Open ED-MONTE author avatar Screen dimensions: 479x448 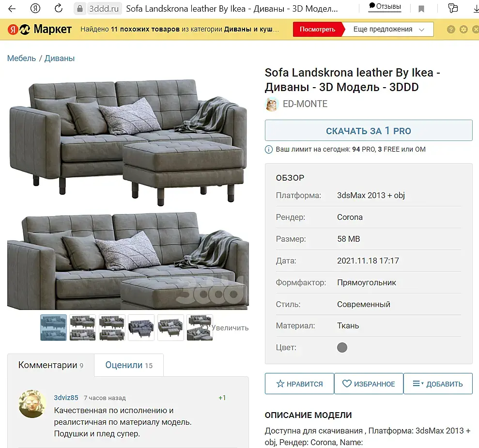pyautogui.click(x=272, y=104)
